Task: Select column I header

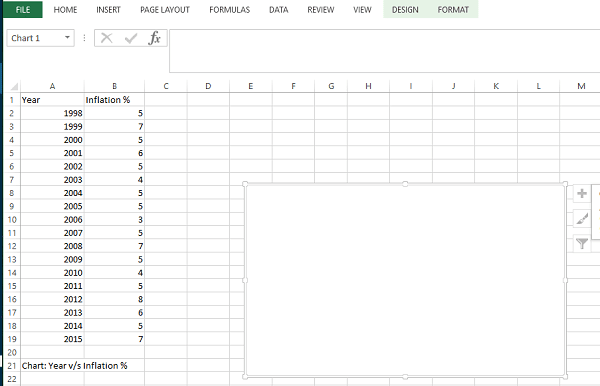Action: (x=411, y=86)
